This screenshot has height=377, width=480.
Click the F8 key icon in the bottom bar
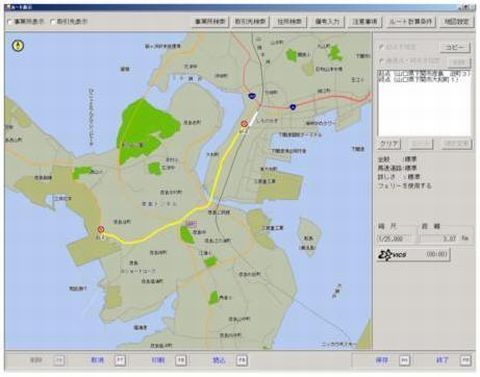pyautogui.click(x=181, y=360)
